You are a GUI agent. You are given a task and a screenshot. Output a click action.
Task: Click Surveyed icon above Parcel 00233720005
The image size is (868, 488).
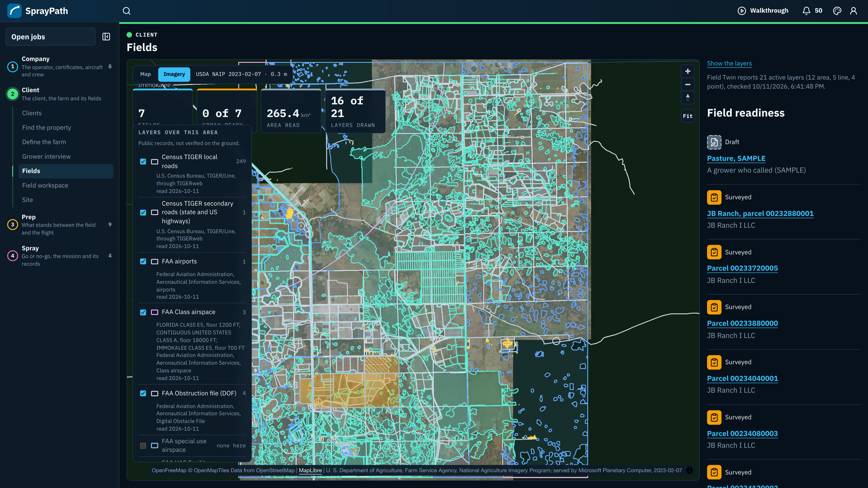pos(714,252)
